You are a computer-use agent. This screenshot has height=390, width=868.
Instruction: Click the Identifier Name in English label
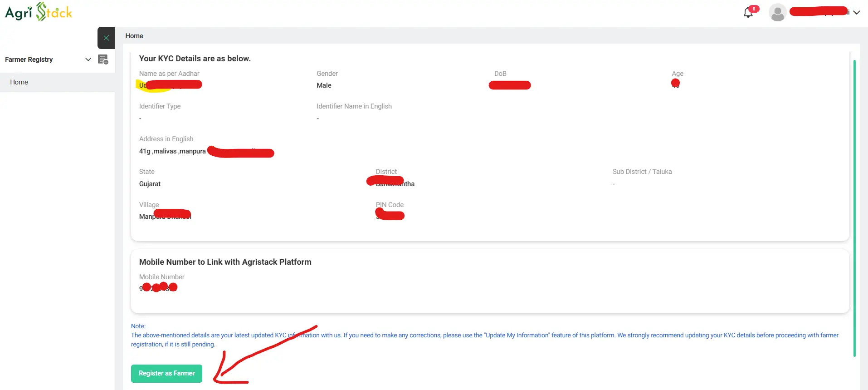354,106
